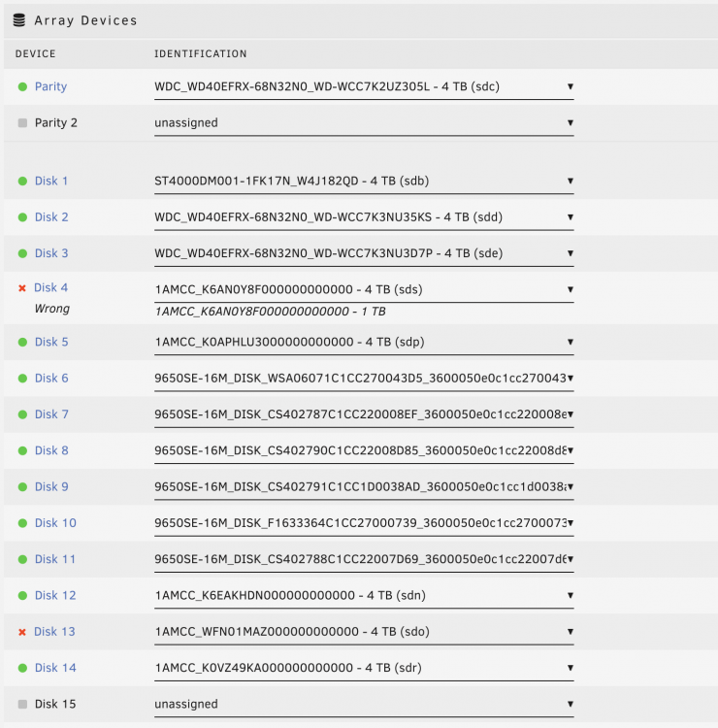Click the green status dot for Disk 3
This screenshot has width=718, height=728.
click(x=22, y=253)
